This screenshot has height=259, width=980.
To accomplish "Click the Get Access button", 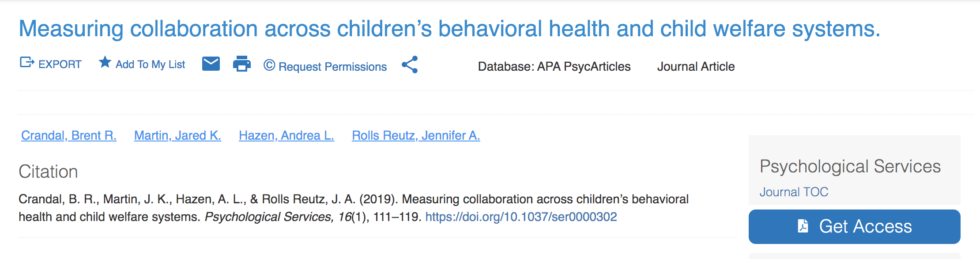I will (854, 226).
